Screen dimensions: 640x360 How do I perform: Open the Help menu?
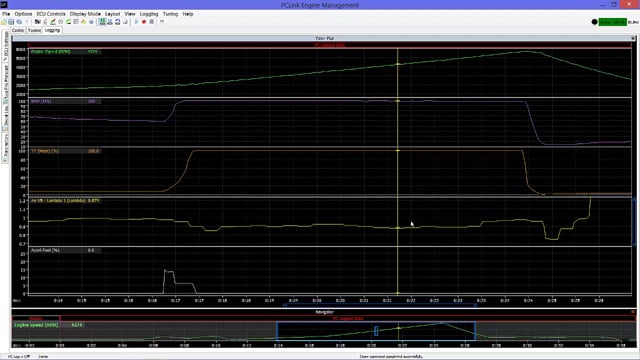pyautogui.click(x=188, y=14)
